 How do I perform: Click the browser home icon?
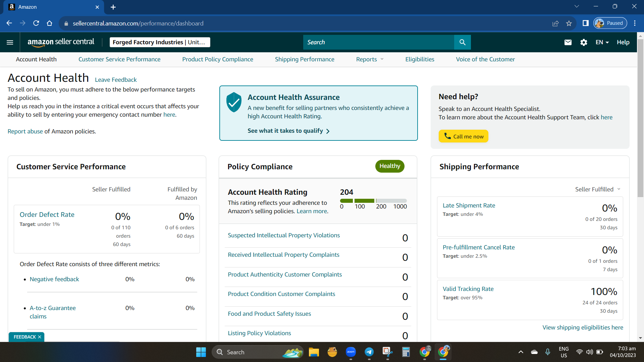click(49, 23)
